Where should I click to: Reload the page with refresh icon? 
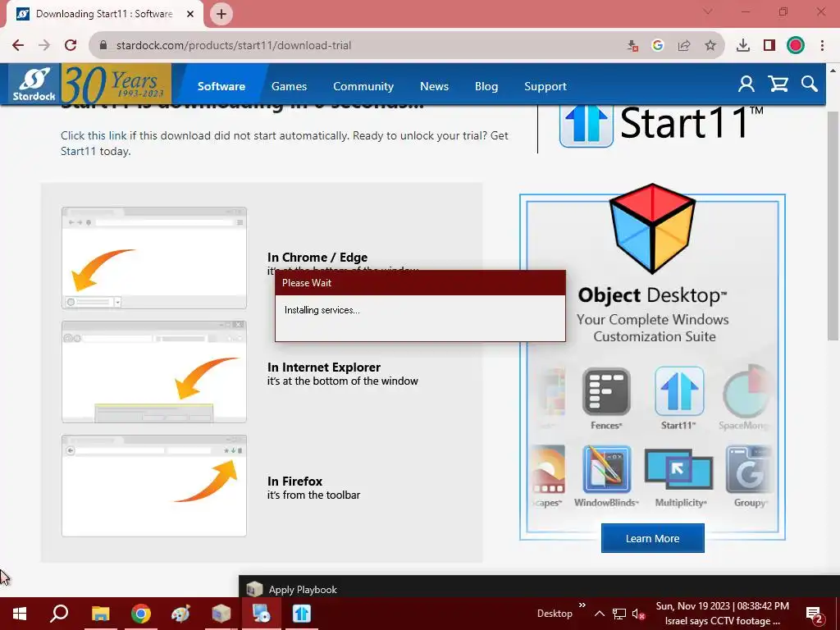71,45
